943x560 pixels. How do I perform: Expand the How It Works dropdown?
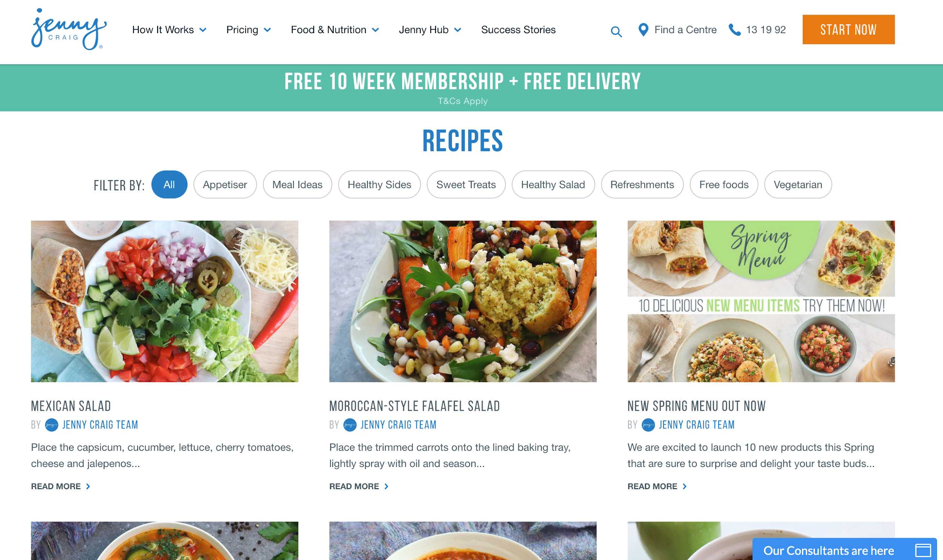(169, 29)
